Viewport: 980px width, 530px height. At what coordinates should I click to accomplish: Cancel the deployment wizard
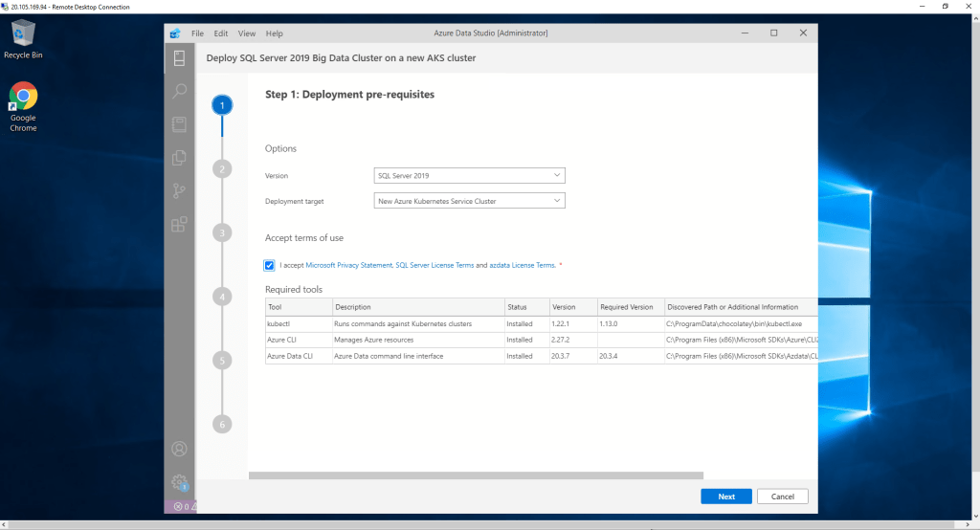tap(783, 497)
